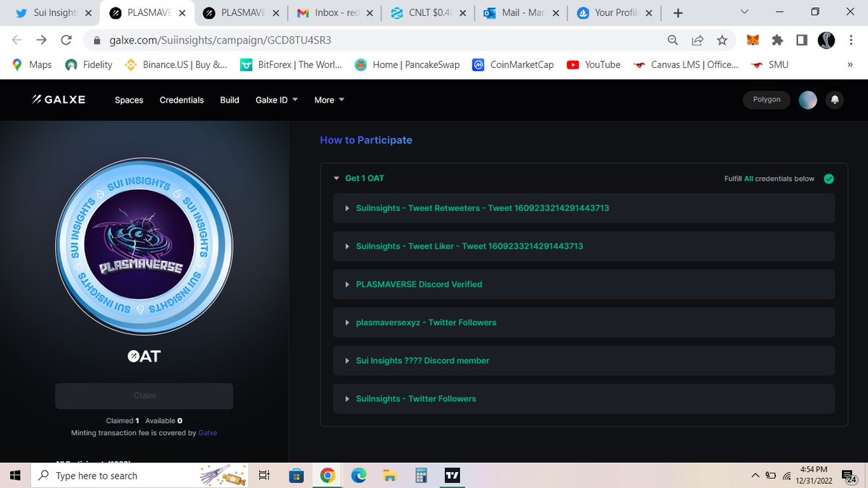
Task: Open the Galxe ID dropdown
Action: [x=276, y=100]
